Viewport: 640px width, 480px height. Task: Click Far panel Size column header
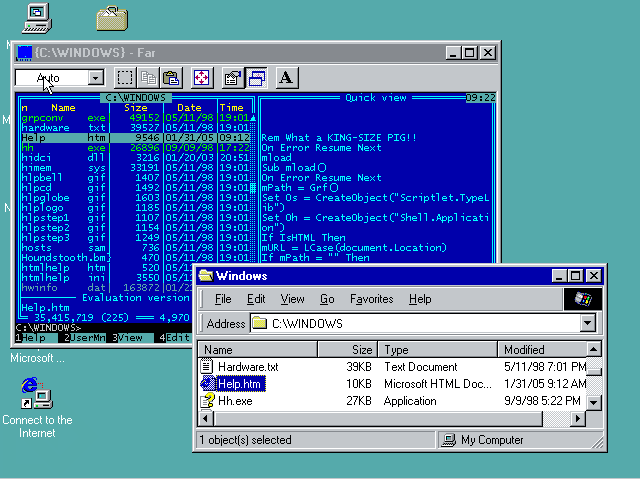(136, 108)
